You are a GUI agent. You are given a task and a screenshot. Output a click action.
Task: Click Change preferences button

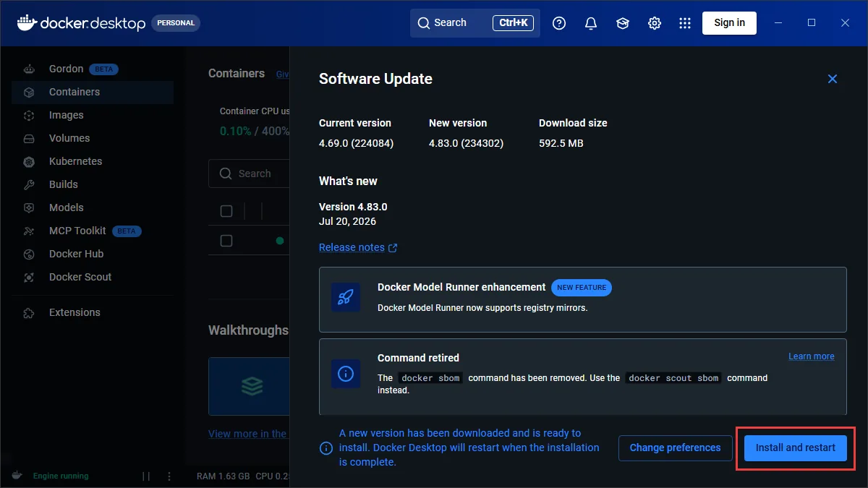[675, 448]
